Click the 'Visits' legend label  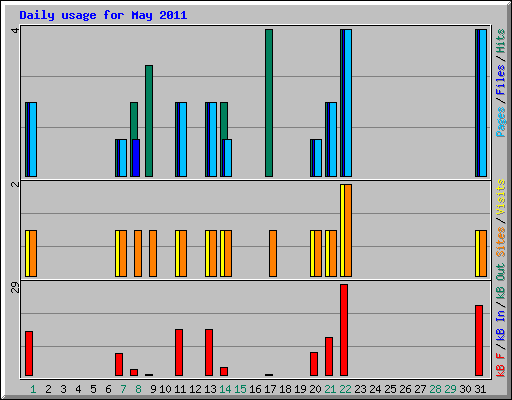[x=501, y=198]
